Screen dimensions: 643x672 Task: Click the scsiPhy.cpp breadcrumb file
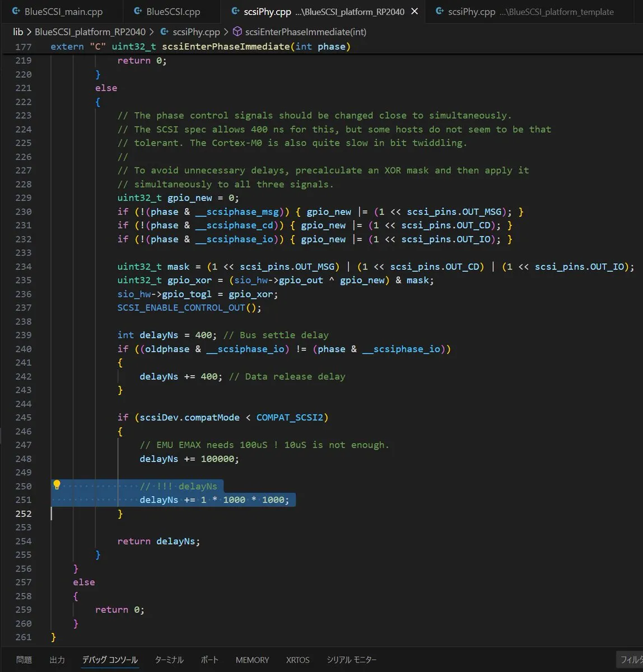click(x=196, y=32)
